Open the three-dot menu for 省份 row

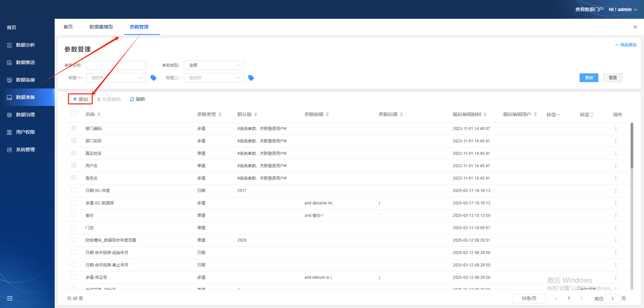[615, 215]
